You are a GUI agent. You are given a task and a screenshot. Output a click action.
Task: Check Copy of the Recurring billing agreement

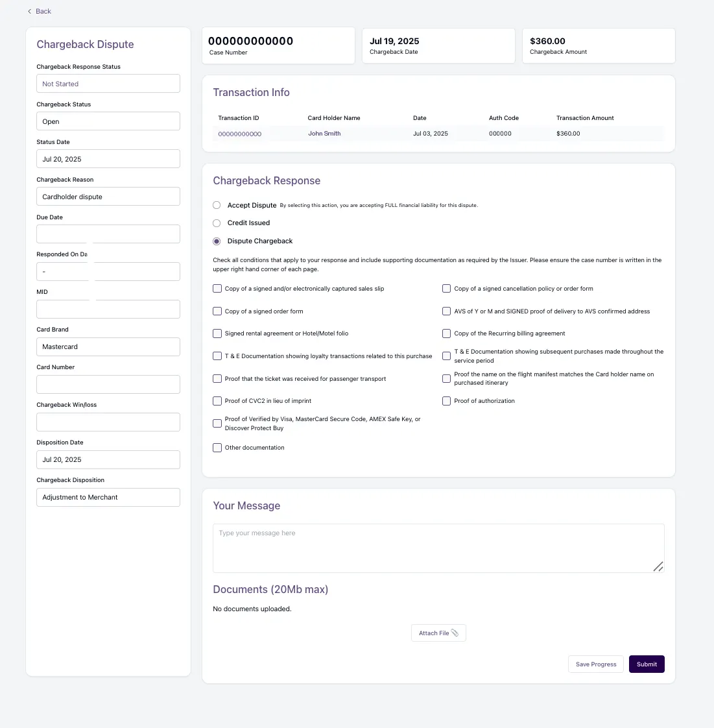446,334
